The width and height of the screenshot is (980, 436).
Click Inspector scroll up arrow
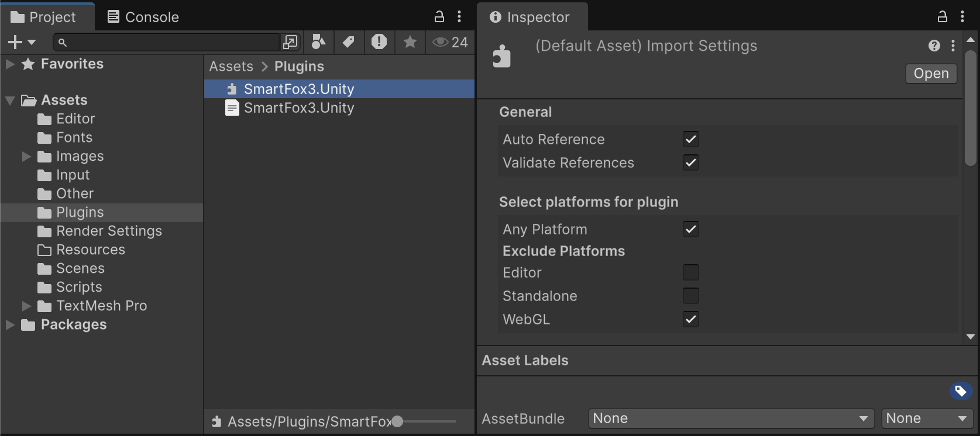[971, 40]
